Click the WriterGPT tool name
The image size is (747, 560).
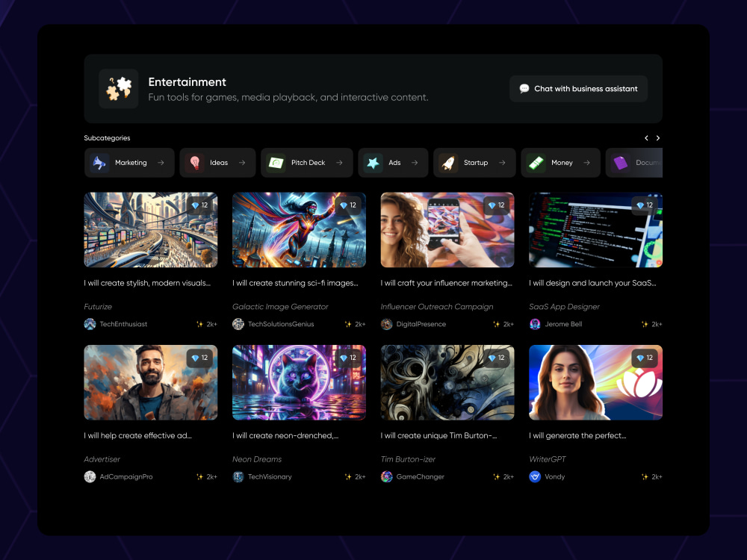pyautogui.click(x=548, y=459)
